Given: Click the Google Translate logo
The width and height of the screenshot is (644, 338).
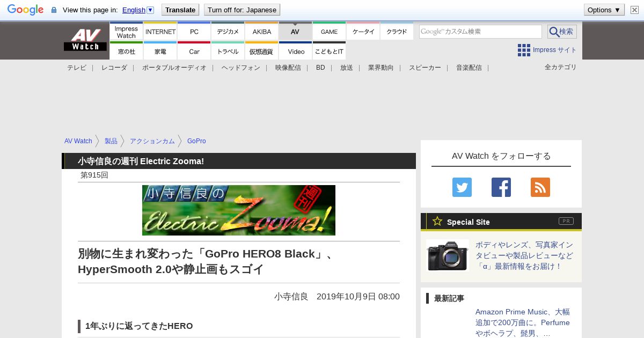Looking at the screenshot, I should point(25,10).
